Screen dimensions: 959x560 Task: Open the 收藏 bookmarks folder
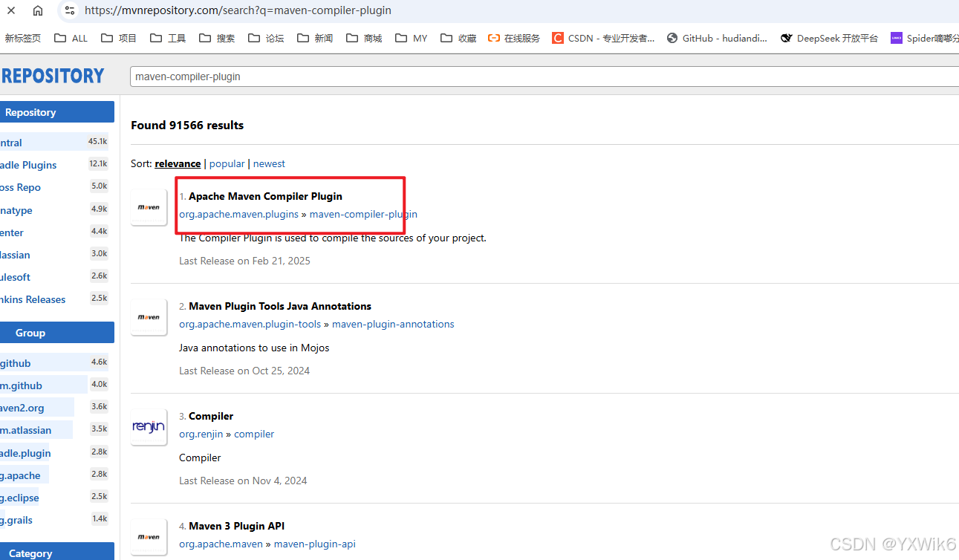pos(458,38)
